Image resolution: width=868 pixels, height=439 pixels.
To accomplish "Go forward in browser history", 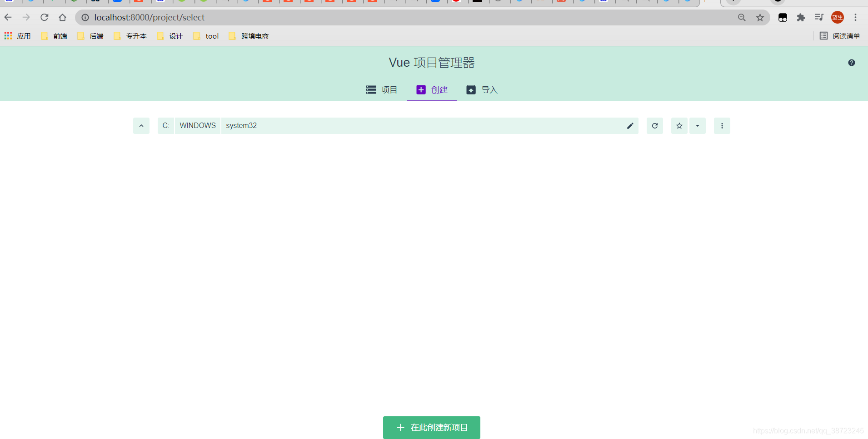I will pyautogui.click(x=26, y=17).
